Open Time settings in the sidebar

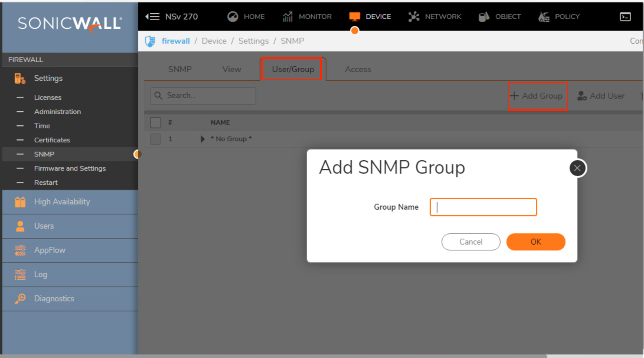(x=42, y=126)
